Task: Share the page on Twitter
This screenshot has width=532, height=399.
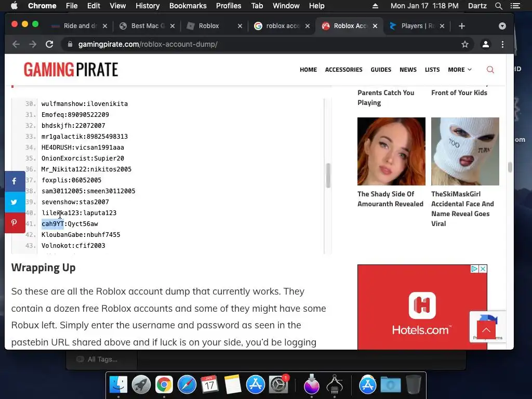Action: pos(15,202)
